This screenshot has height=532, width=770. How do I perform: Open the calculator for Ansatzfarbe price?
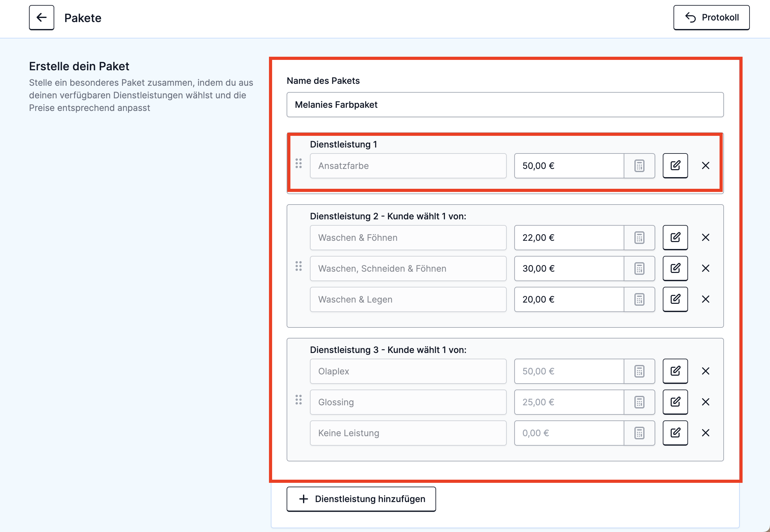click(639, 166)
